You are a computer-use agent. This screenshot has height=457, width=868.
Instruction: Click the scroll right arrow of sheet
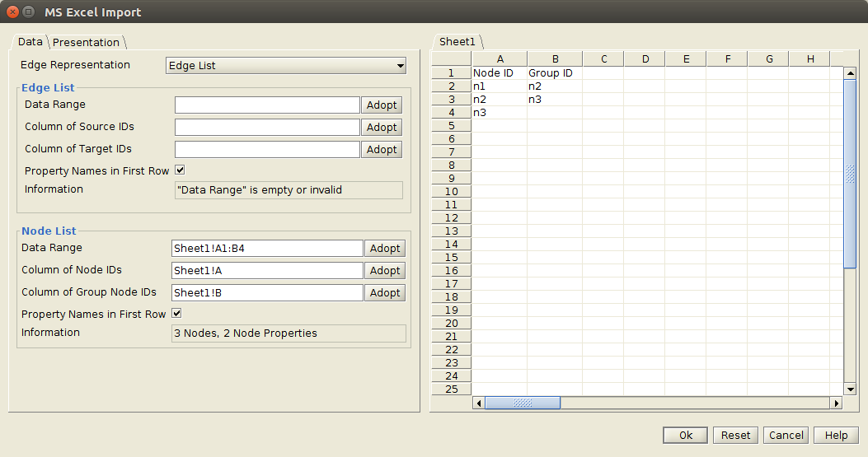pyautogui.click(x=837, y=403)
